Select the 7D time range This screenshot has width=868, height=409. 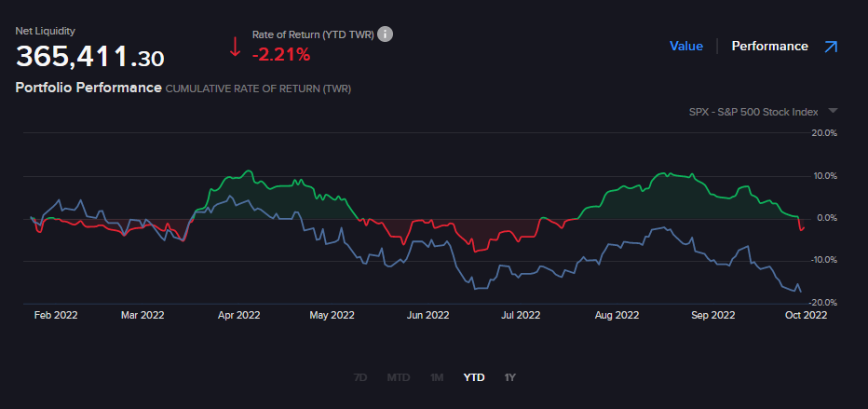point(360,377)
